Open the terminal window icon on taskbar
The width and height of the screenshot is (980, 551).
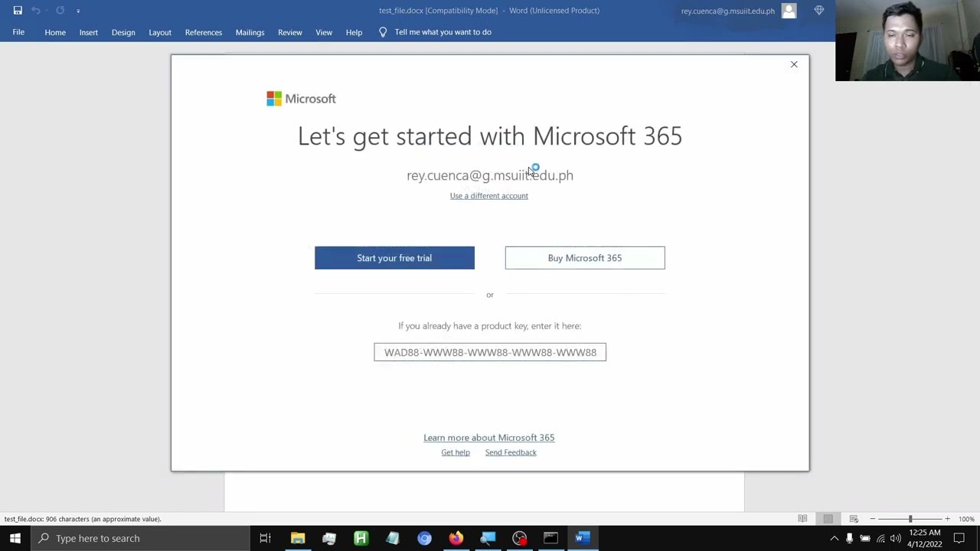pyautogui.click(x=550, y=538)
